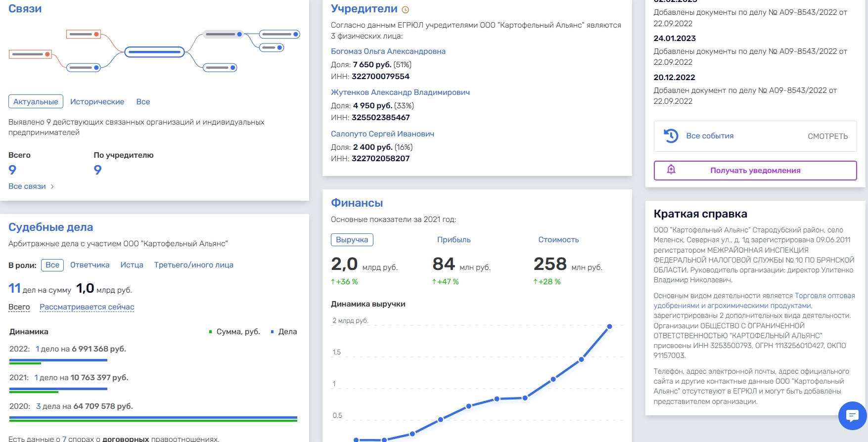Image resolution: width=868 pixels, height=442 pixels.
Task: Click ИНН value 322702058207
Action: (x=380, y=158)
